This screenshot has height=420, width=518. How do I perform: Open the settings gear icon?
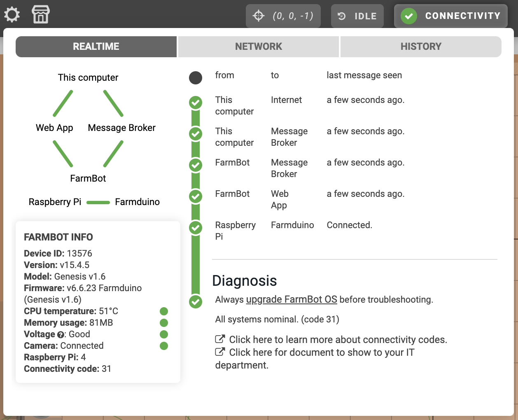pos(12,15)
